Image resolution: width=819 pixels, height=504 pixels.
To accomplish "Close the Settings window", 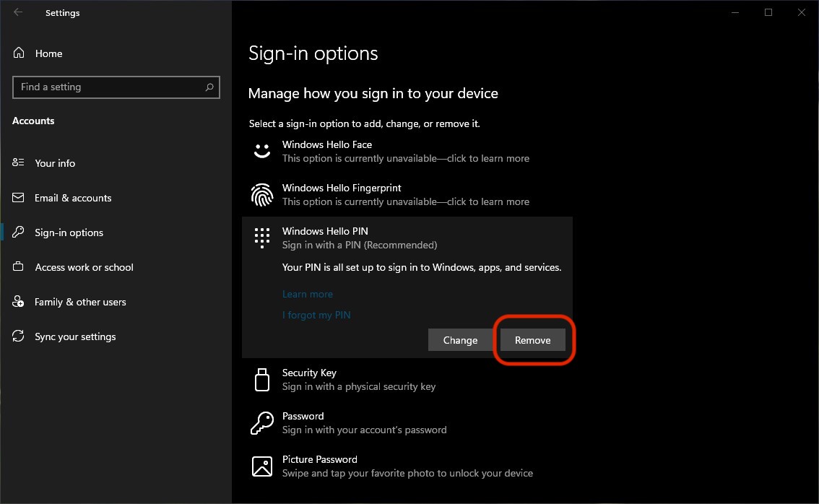I will tap(801, 12).
